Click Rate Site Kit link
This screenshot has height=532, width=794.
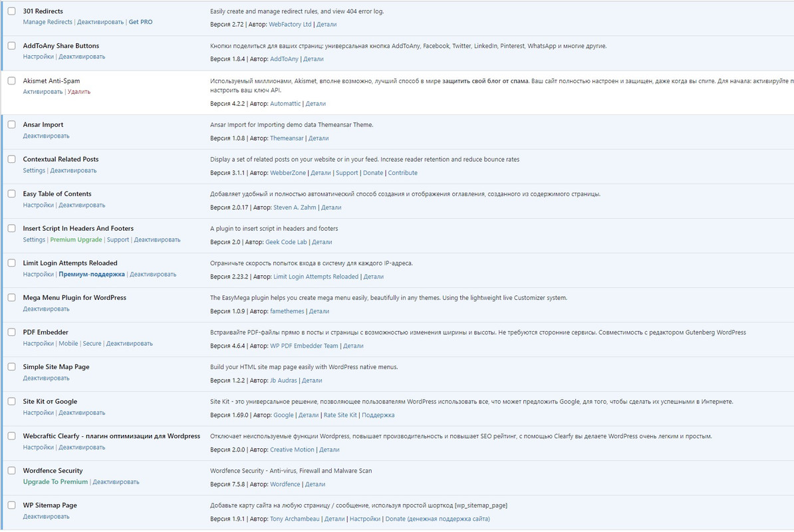point(340,415)
